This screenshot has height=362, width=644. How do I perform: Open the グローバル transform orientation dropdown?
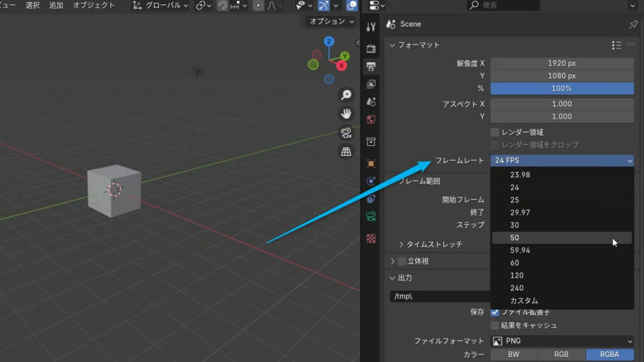(x=160, y=5)
